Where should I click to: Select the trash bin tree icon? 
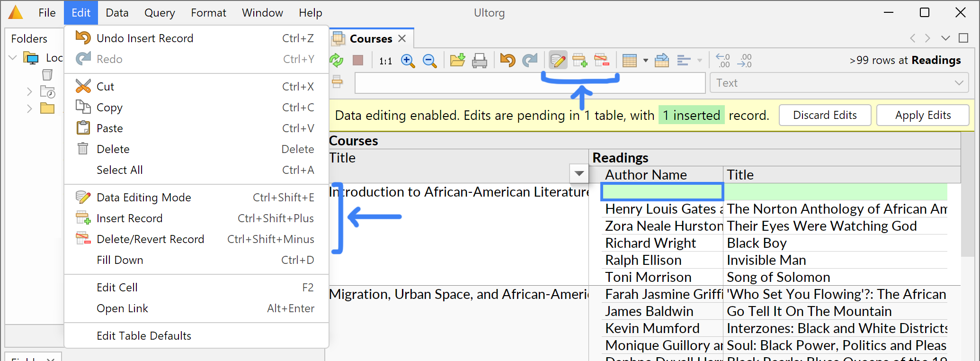pos(47,74)
